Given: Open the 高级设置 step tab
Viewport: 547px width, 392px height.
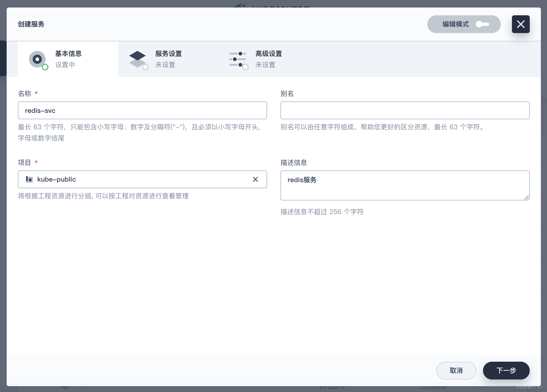Looking at the screenshot, I should (x=268, y=59).
